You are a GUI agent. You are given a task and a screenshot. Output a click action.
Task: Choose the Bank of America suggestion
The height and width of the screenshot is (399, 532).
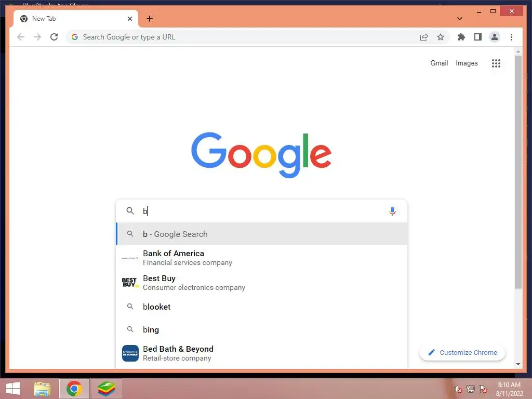262,258
